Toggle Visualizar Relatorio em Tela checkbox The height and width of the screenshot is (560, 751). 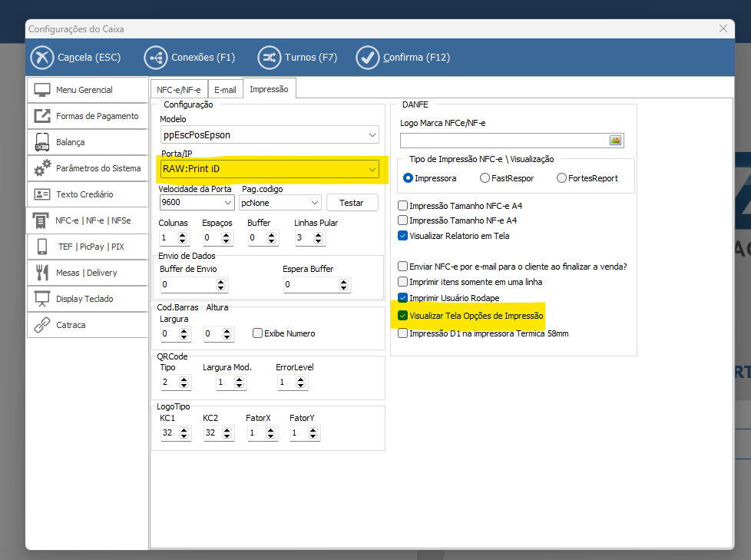pos(403,236)
